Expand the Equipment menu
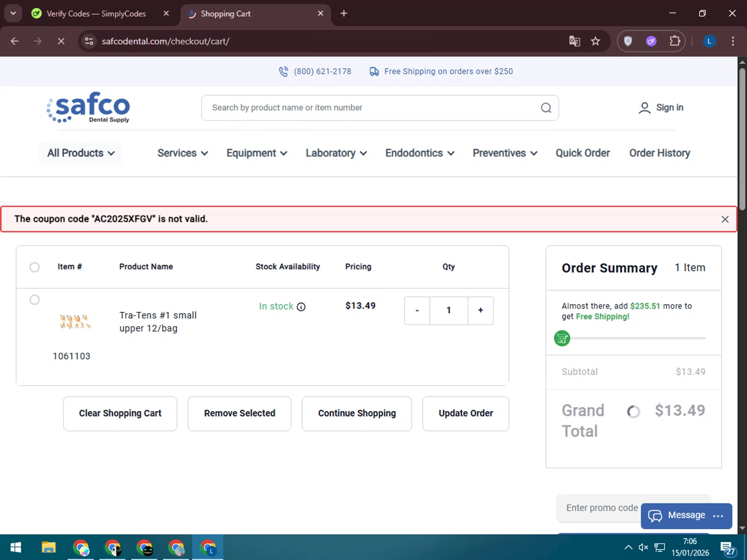Screen dimensions: 747x560 256,153
